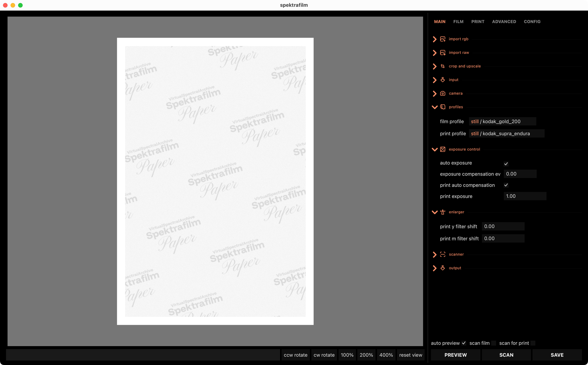This screenshot has height=365, width=588.
Task: Click the input section icon
Action: pyautogui.click(x=443, y=80)
